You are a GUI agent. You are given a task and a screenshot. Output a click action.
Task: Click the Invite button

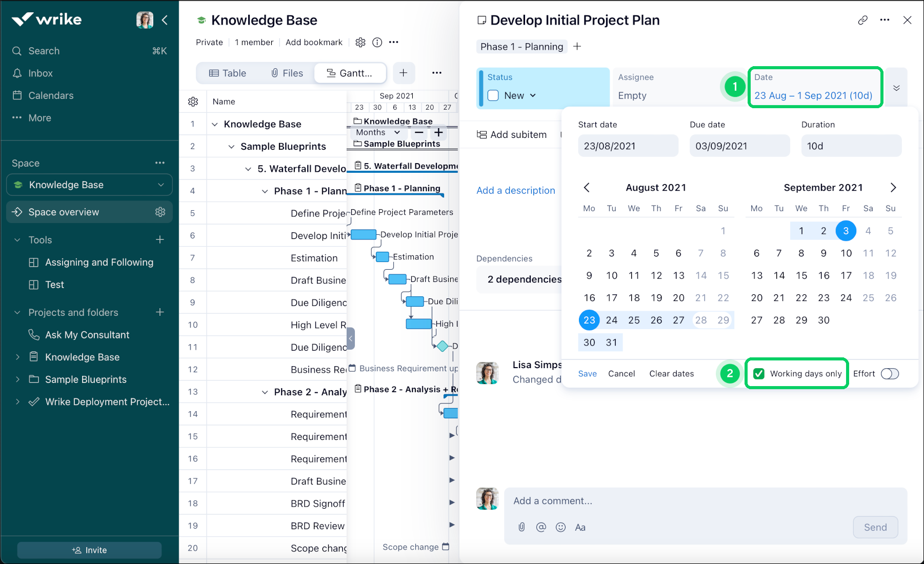point(89,550)
